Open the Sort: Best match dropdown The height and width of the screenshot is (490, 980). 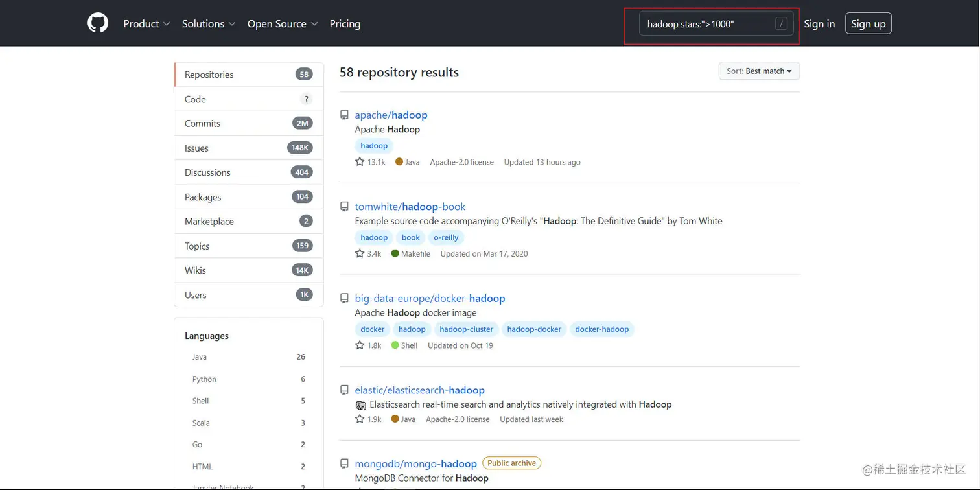759,71
